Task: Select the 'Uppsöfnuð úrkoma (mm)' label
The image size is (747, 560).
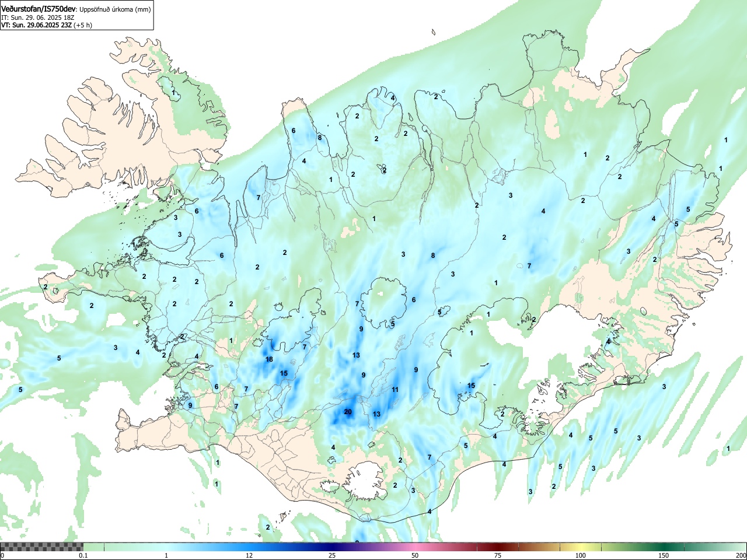Action: click(115, 9)
